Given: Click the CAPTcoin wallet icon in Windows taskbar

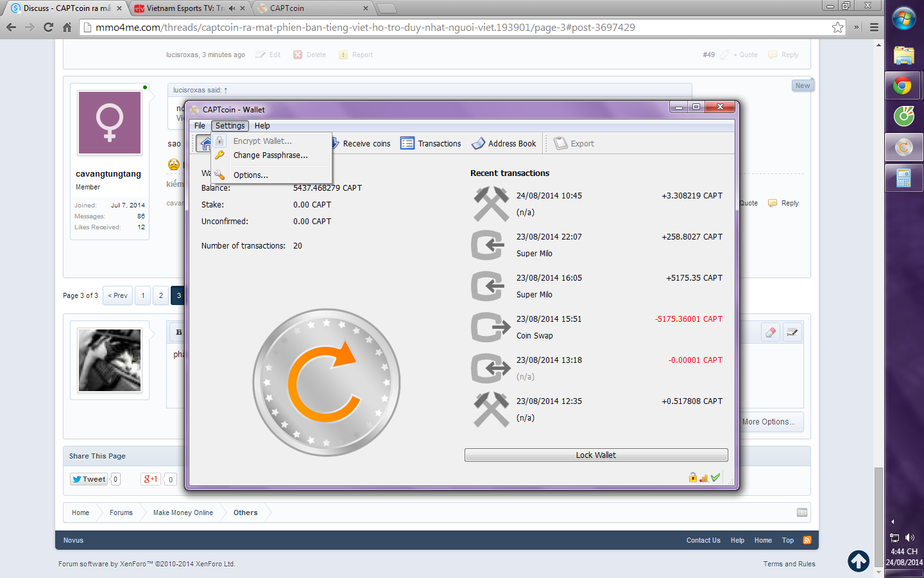Looking at the screenshot, I should (903, 147).
